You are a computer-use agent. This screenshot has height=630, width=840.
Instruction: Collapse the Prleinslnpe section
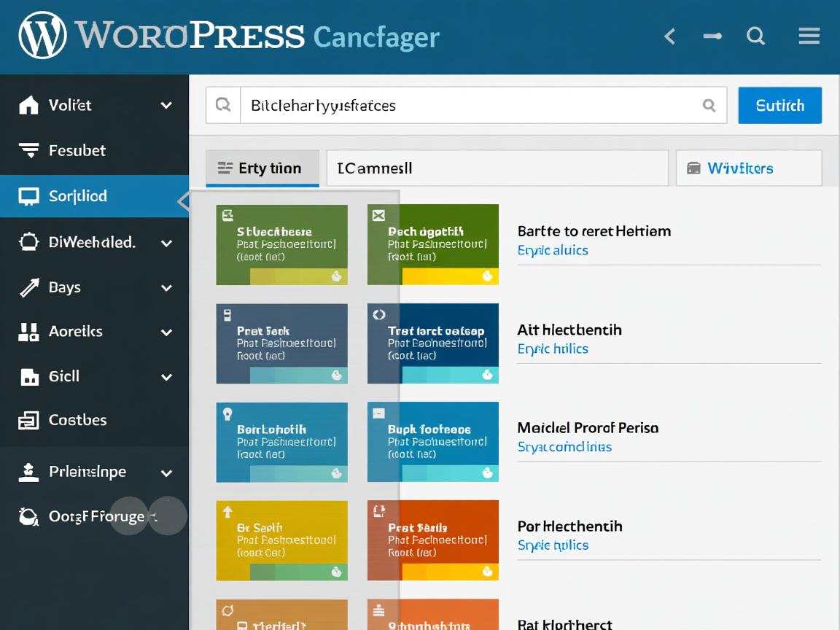168,472
